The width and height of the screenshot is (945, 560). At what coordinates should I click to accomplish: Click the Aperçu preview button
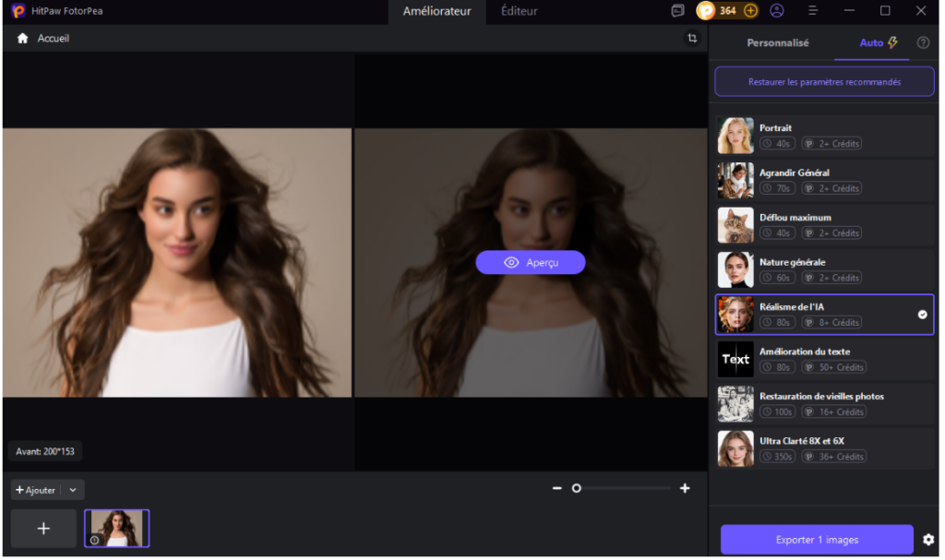pos(532,264)
